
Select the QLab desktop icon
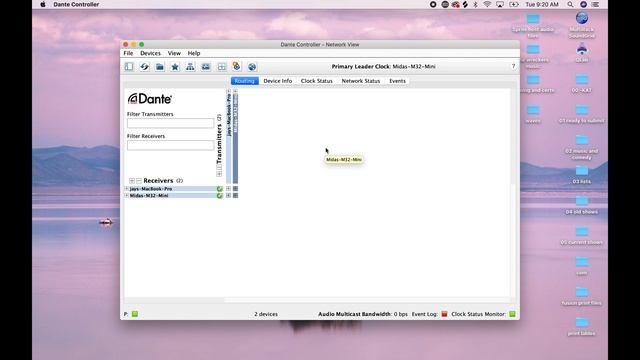point(582,53)
